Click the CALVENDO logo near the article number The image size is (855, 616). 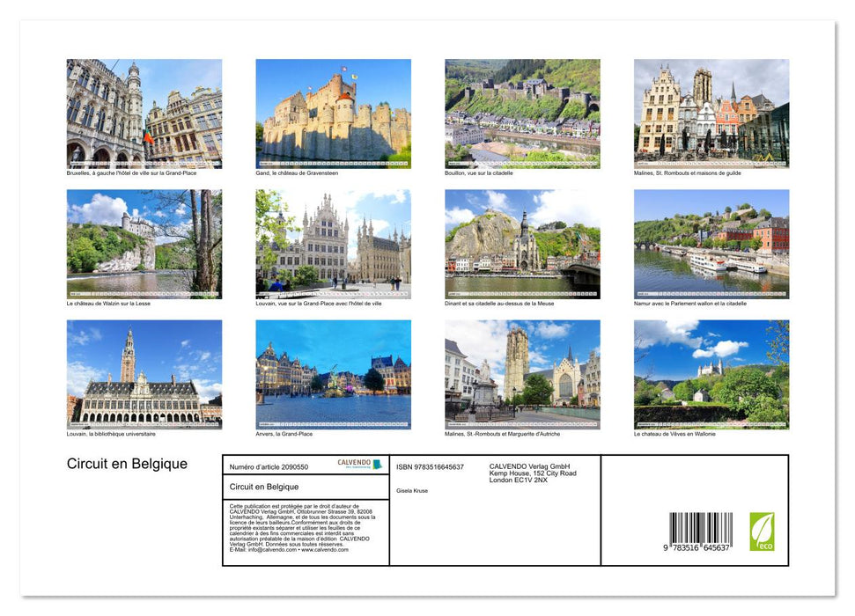pyautogui.click(x=359, y=465)
